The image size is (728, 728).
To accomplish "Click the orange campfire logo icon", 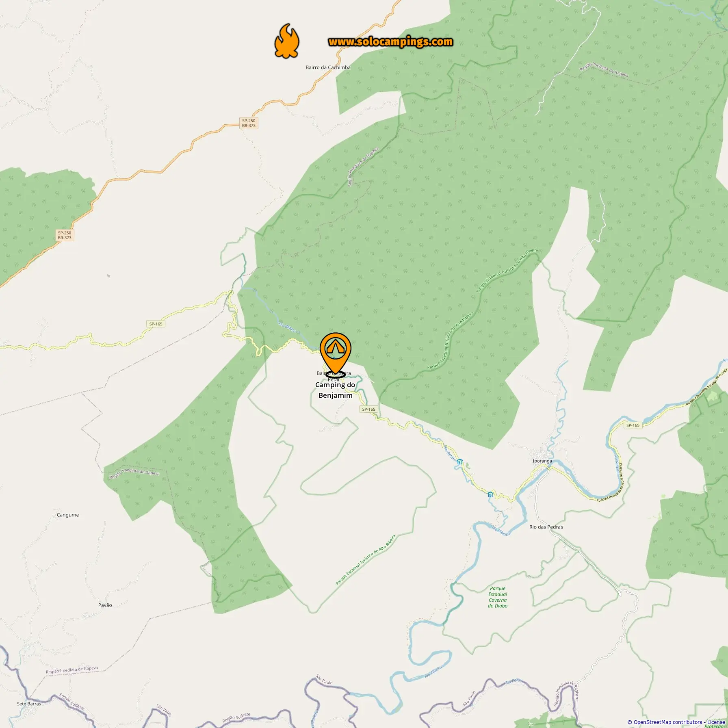I will pos(287,41).
